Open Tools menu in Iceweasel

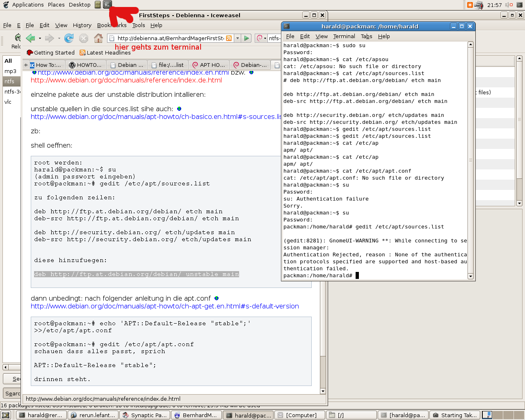[x=139, y=25]
